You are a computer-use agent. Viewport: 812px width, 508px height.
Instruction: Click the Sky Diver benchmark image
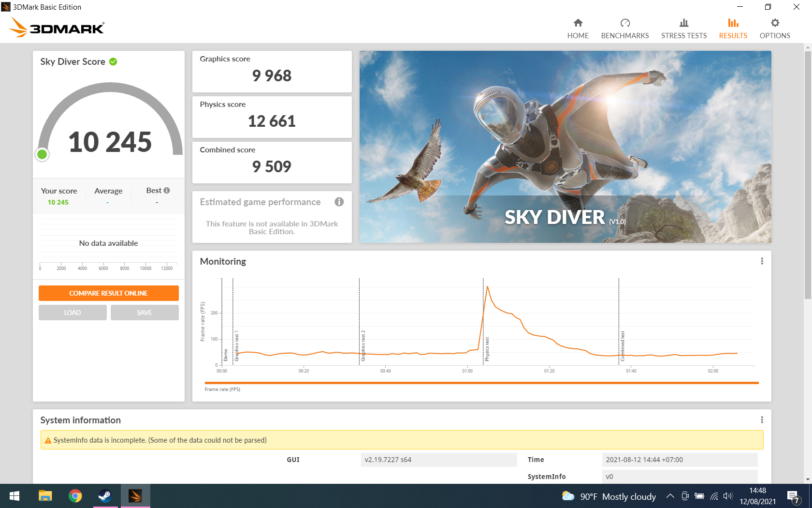[565, 147]
